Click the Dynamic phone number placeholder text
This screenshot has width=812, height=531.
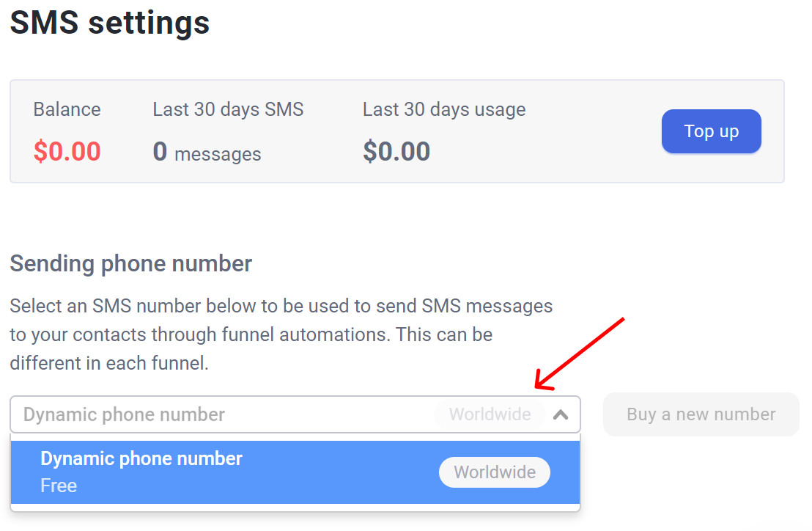coord(124,414)
